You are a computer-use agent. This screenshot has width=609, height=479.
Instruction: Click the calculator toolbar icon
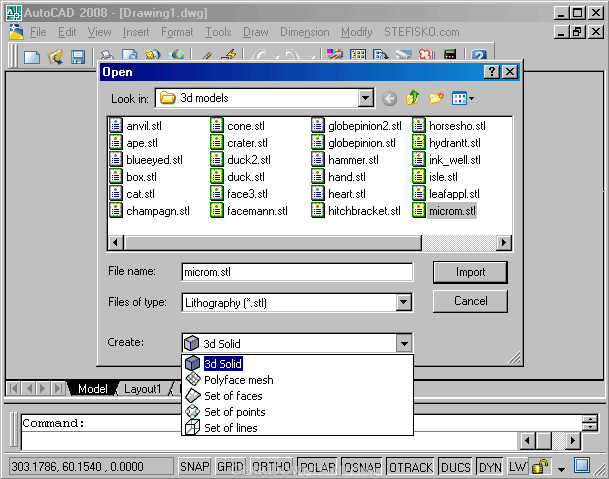[x=450, y=55]
